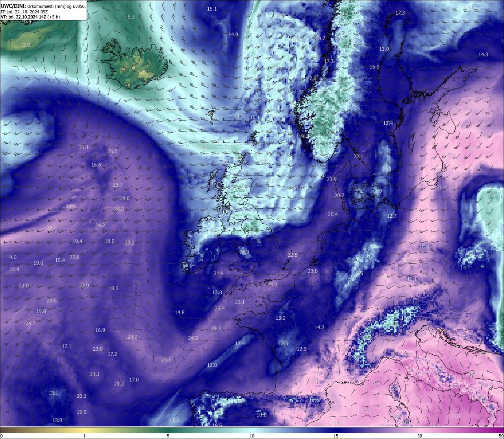The width and height of the screenshot is (504, 439).
Task: Click the 20.7 value on the map
Action: (x=339, y=196)
